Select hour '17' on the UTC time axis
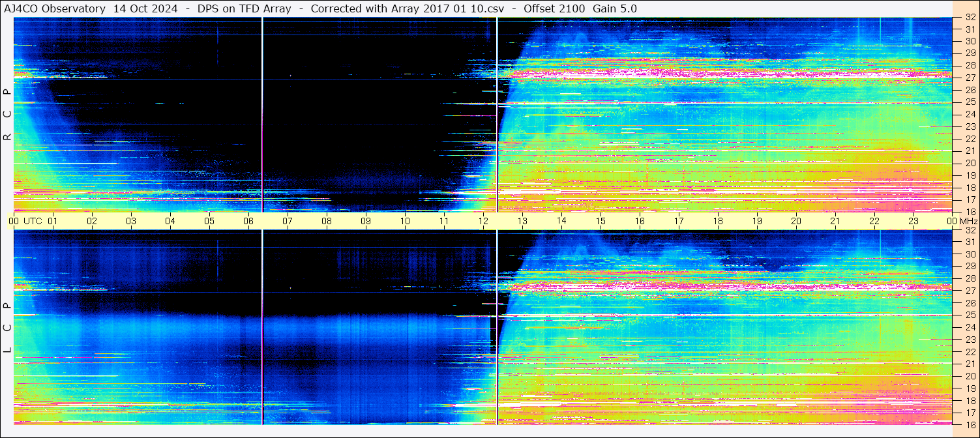Viewport: 980px width, 438px height. pos(679,221)
